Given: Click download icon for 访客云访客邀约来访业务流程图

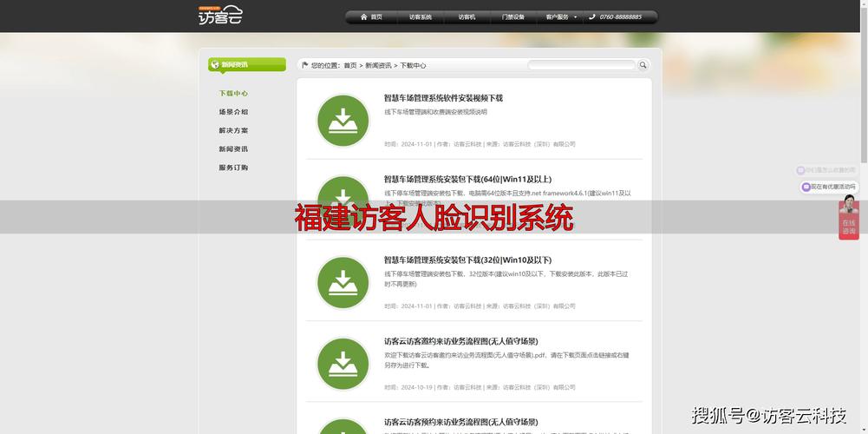Looking at the screenshot, I should click(x=343, y=364).
